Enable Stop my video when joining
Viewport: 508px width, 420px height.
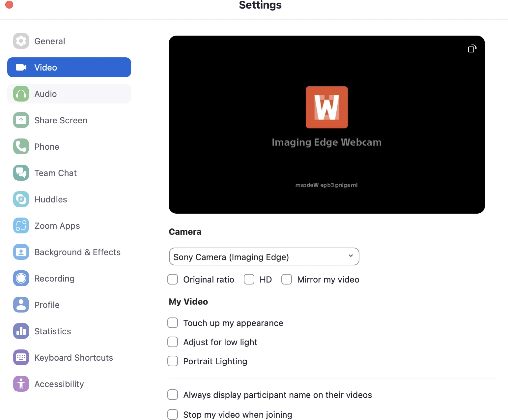pos(173,414)
